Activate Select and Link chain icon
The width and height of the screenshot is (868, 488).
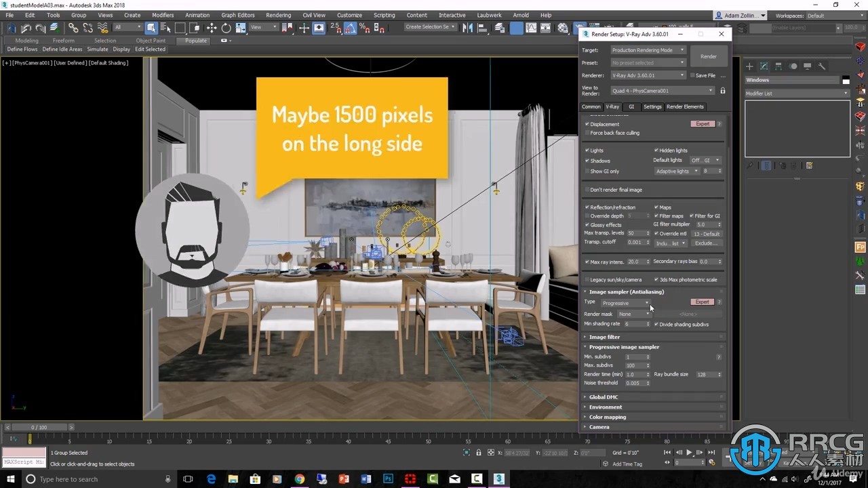click(x=73, y=28)
